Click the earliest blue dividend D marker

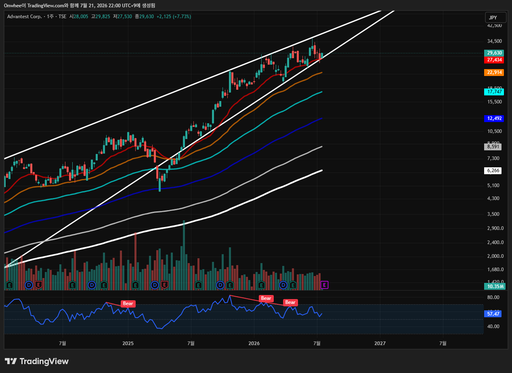(29, 285)
